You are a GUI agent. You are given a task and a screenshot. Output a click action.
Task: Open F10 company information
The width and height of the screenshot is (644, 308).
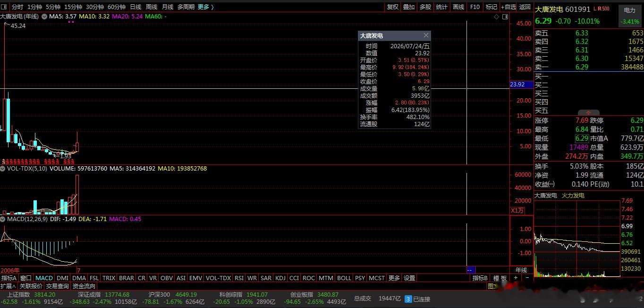pos(475,7)
